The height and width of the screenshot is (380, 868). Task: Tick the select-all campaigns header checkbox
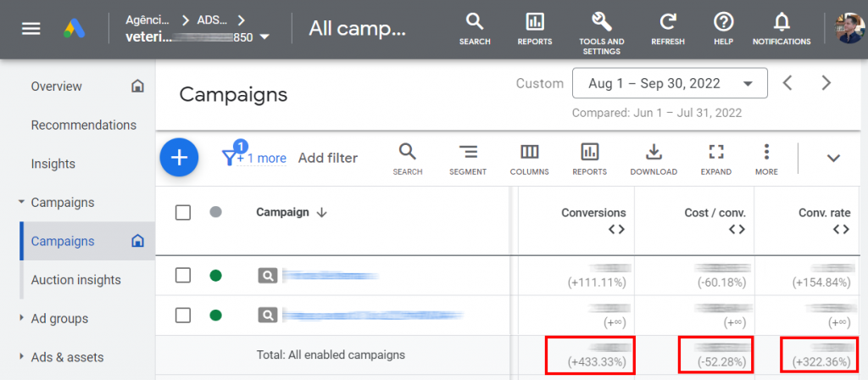point(183,212)
